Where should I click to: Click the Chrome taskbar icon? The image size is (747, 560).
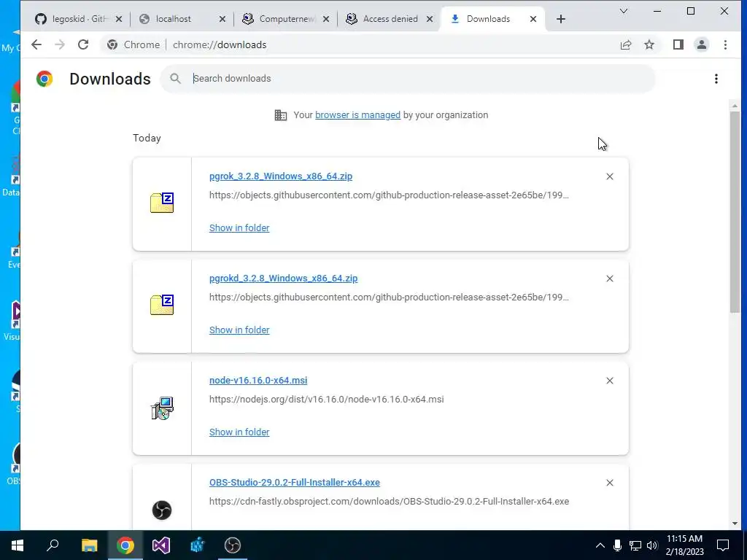tap(125, 545)
